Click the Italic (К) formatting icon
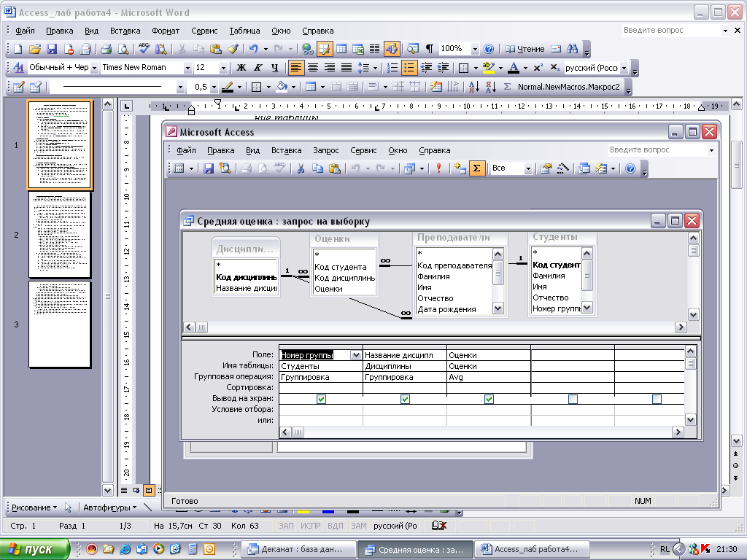Viewport: 747px width, 560px height. (258, 68)
